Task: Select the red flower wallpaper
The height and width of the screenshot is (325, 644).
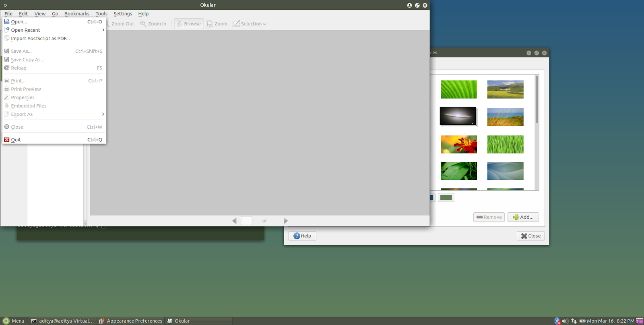Action: coord(459,144)
